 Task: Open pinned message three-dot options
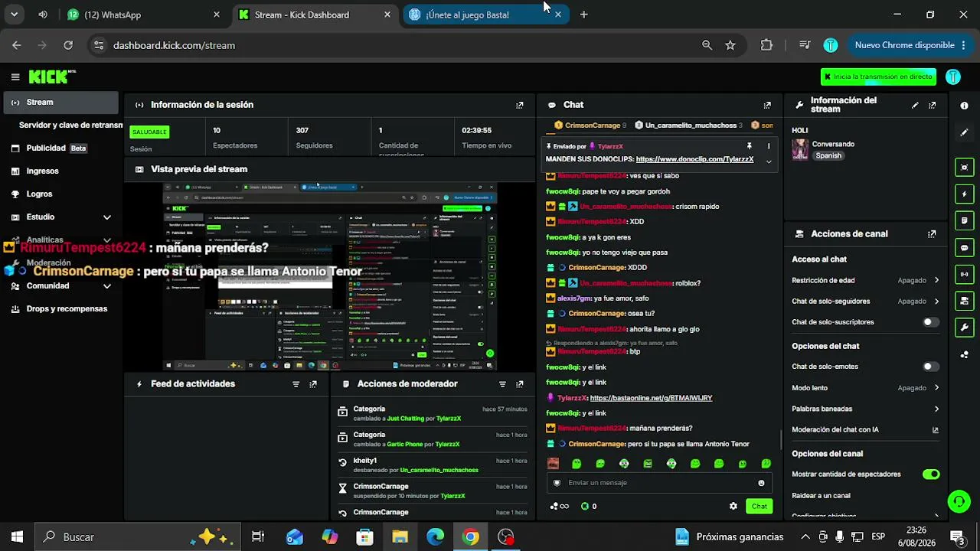(769, 146)
